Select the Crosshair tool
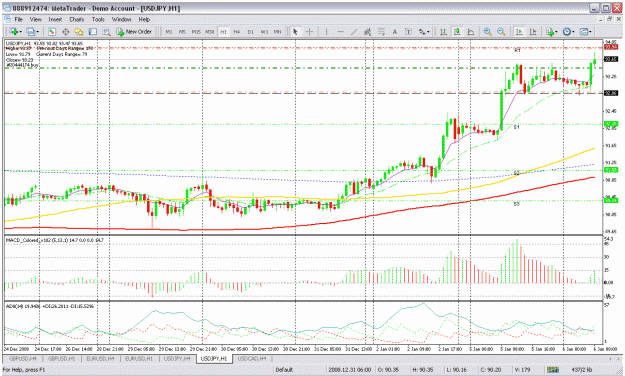Viewport: 625px width, 376px height. coord(309,31)
